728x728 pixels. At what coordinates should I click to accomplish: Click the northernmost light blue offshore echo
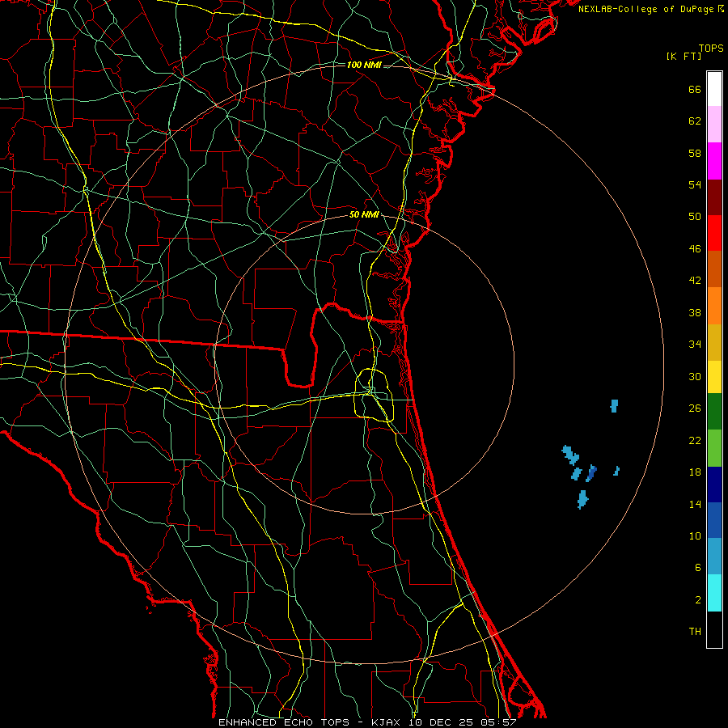(x=614, y=406)
